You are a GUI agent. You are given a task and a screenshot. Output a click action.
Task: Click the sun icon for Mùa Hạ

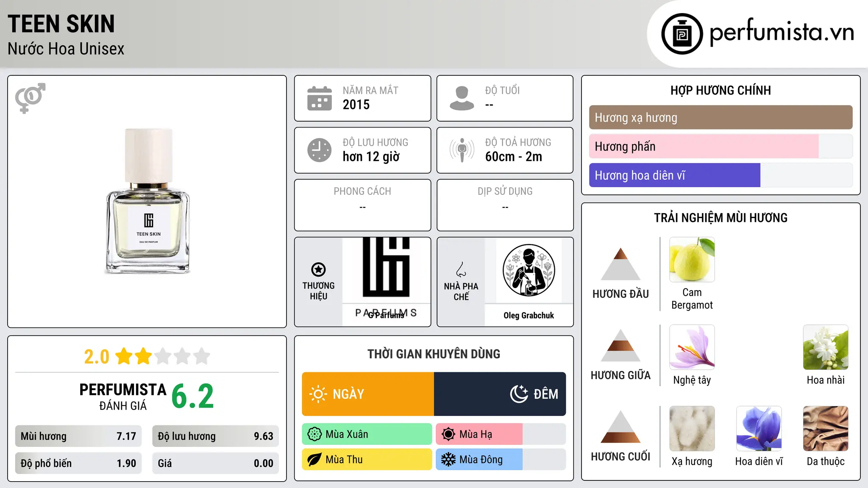click(448, 434)
